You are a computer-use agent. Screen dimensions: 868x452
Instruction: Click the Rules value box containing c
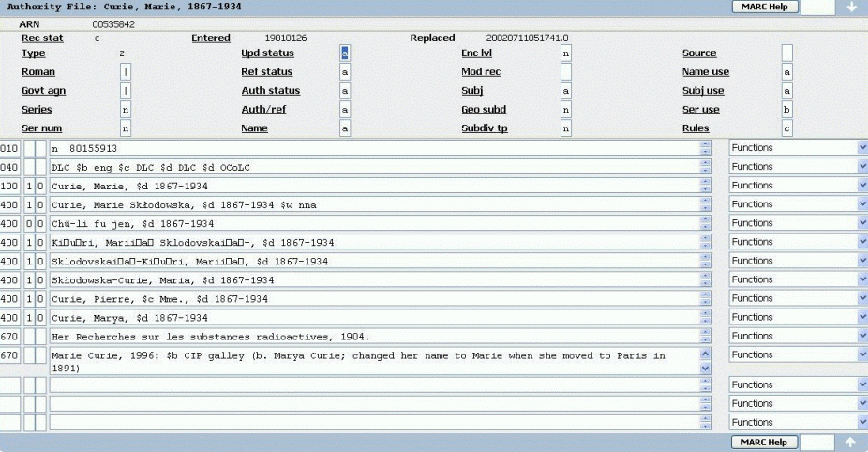[787, 128]
